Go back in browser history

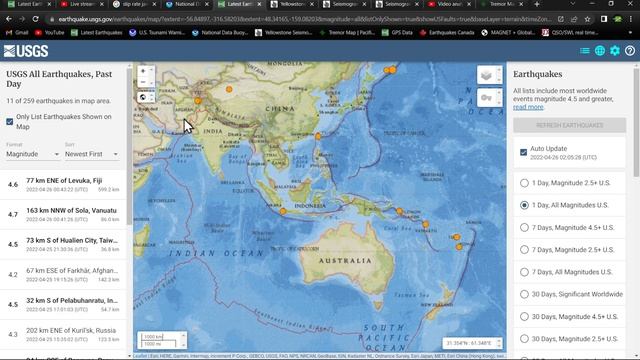(9, 19)
